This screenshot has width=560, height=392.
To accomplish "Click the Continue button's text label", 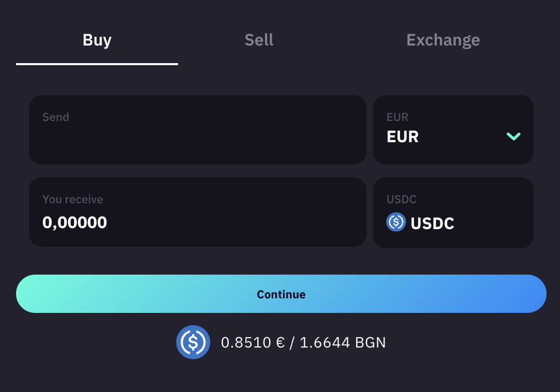I will [x=281, y=294].
